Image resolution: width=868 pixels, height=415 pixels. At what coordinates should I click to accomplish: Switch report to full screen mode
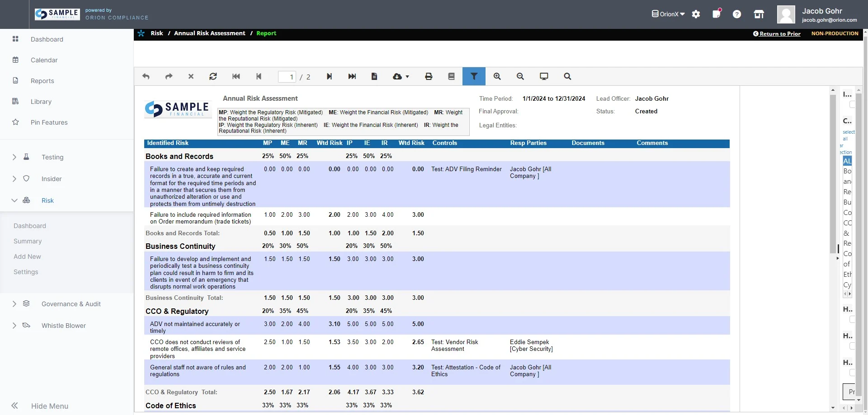(544, 77)
